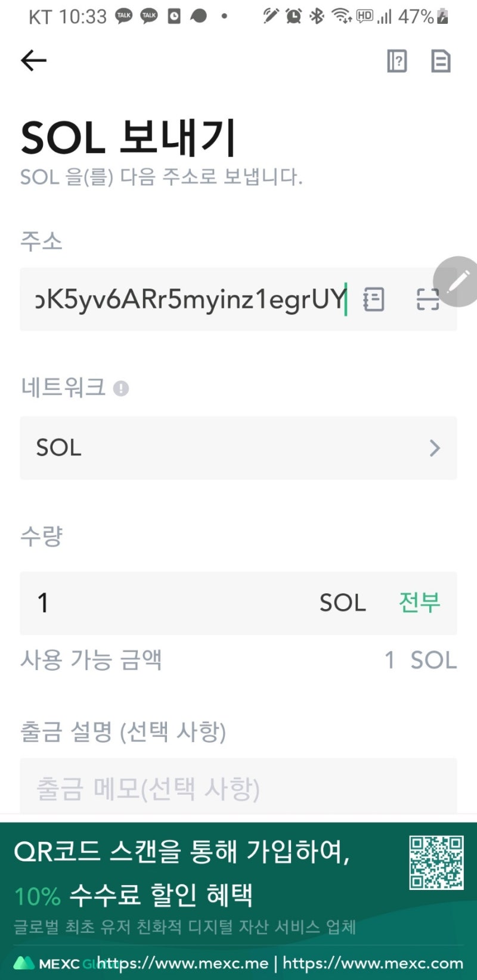The height and width of the screenshot is (980, 477).
Task: Tap 전부 to send all
Action: (419, 603)
